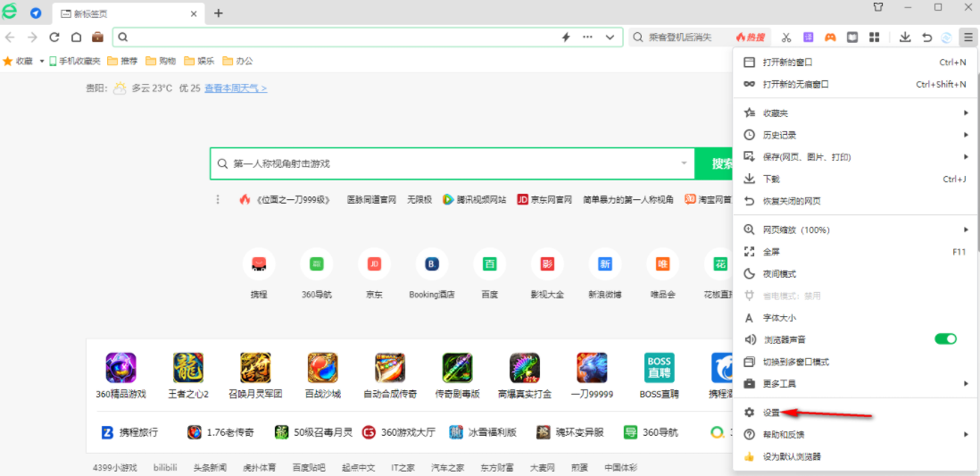
Task: Open the Booking酒店 shortcut tile
Action: pyautogui.click(x=432, y=264)
